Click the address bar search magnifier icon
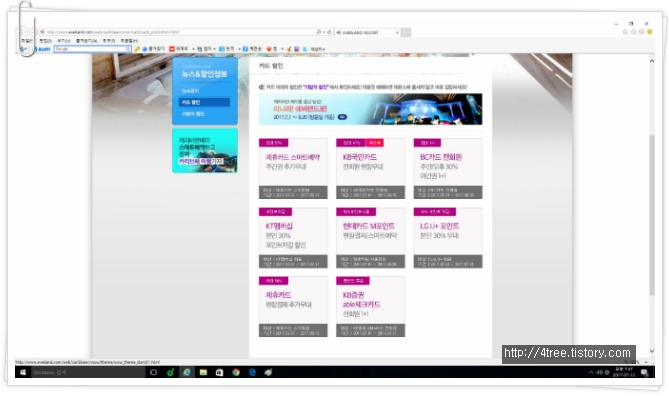669x396 pixels. tap(318, 32)
